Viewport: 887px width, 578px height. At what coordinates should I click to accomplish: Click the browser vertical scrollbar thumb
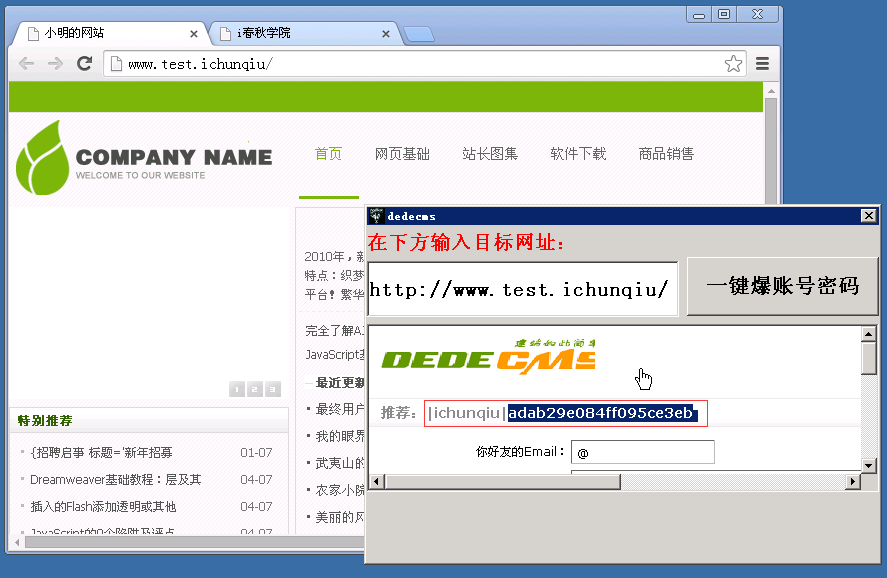(x=771, y=150)
